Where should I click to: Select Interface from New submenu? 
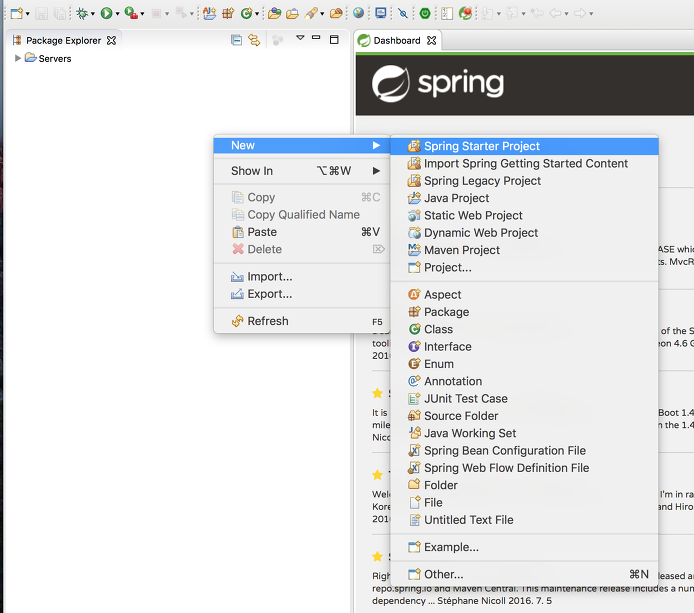(x=524, y=347)
